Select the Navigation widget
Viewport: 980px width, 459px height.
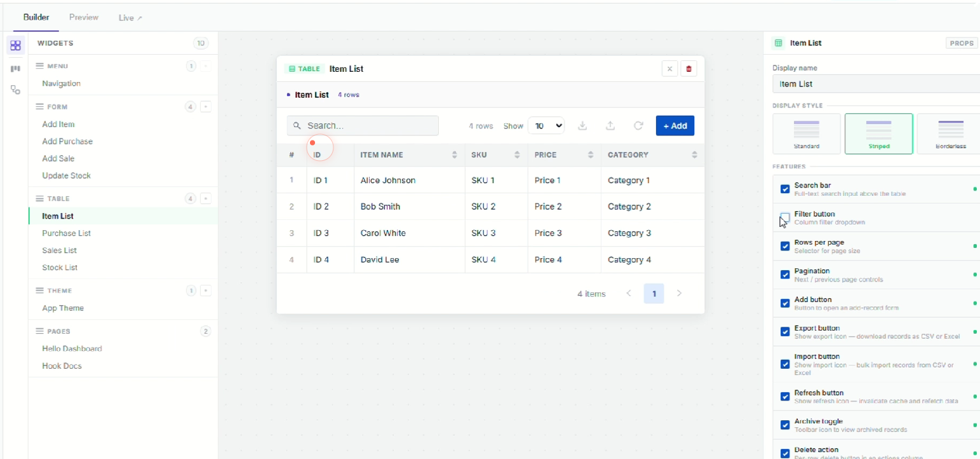coord(61,83)
